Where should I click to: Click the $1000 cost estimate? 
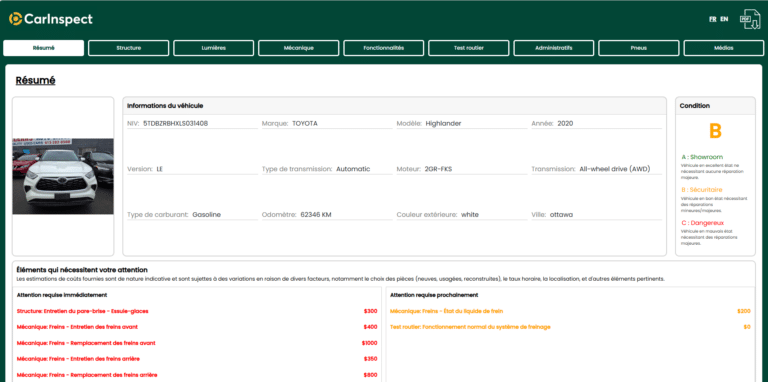tap(369, 343)
